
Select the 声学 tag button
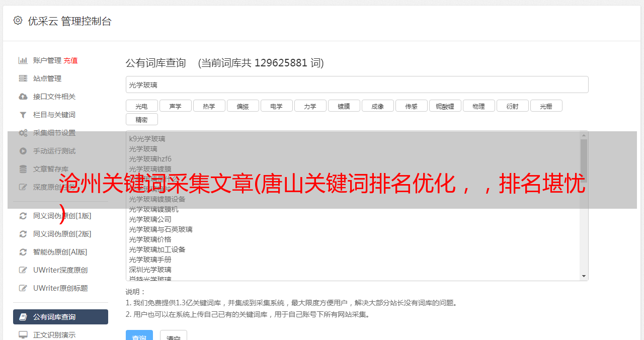pos(175,106)
